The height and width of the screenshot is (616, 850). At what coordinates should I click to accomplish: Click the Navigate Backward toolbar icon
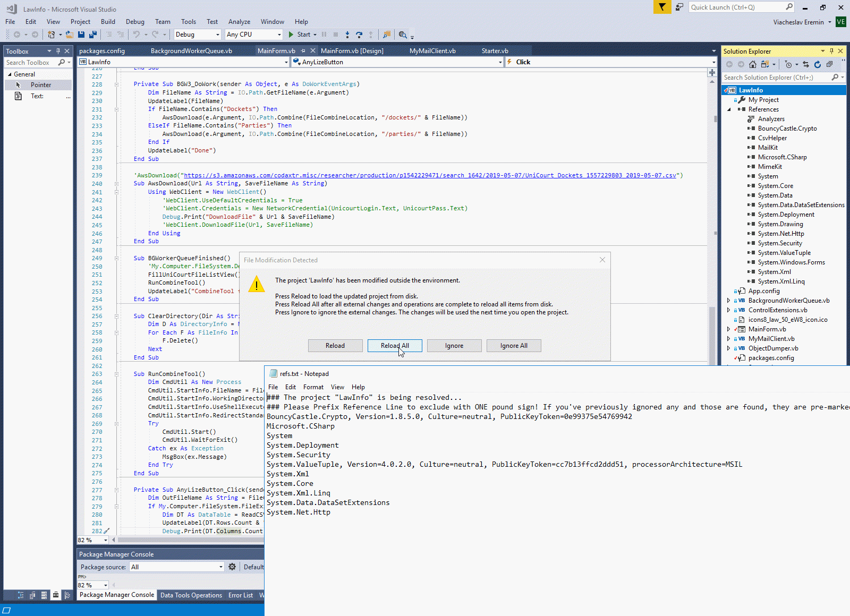pos(17,35)
